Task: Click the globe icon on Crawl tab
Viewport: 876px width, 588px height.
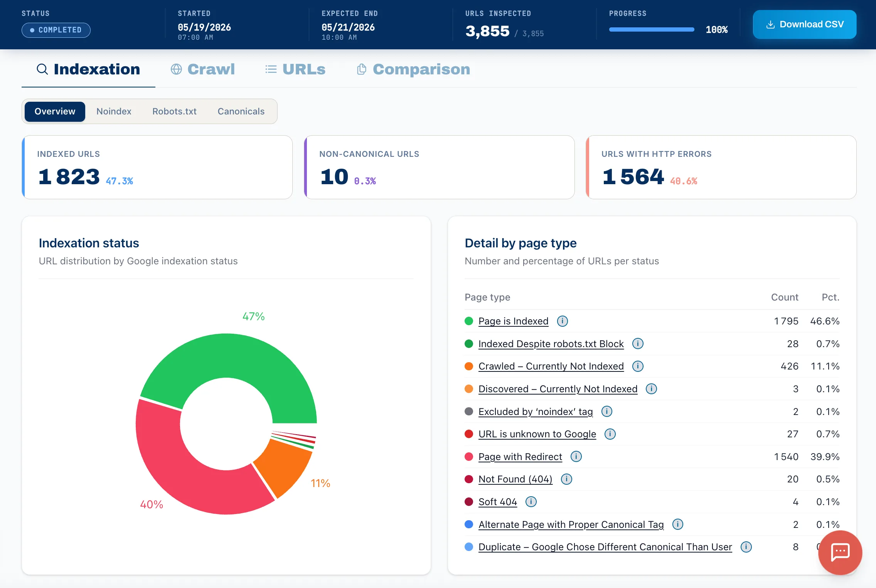Action: pos(176,69)
